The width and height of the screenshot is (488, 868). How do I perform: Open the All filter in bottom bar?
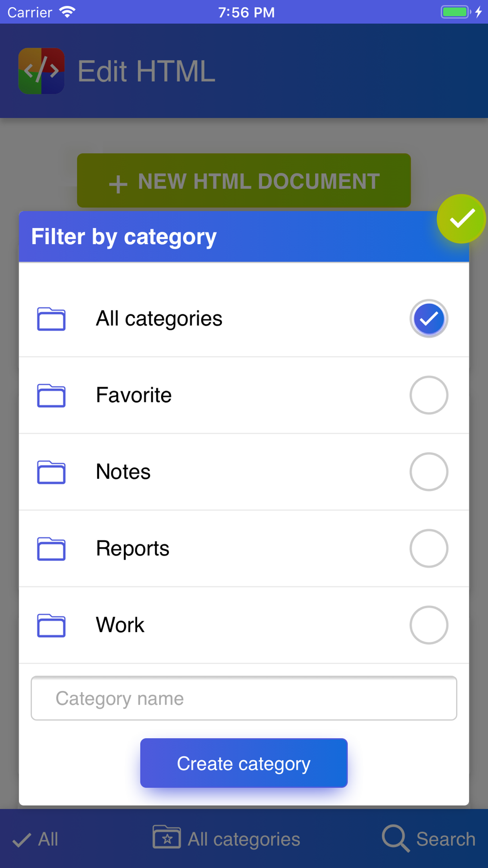click(x=35, y=839)
